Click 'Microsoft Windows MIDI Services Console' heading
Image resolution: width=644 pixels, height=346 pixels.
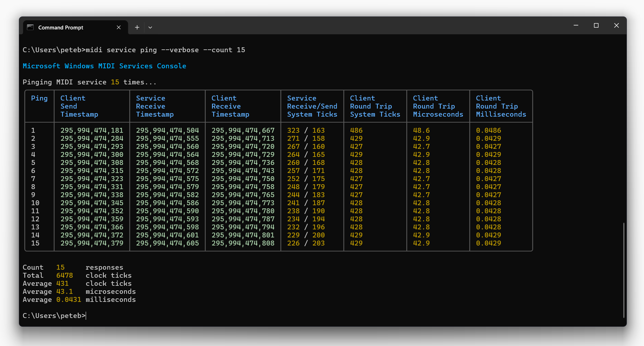click(x=104, y=66)
